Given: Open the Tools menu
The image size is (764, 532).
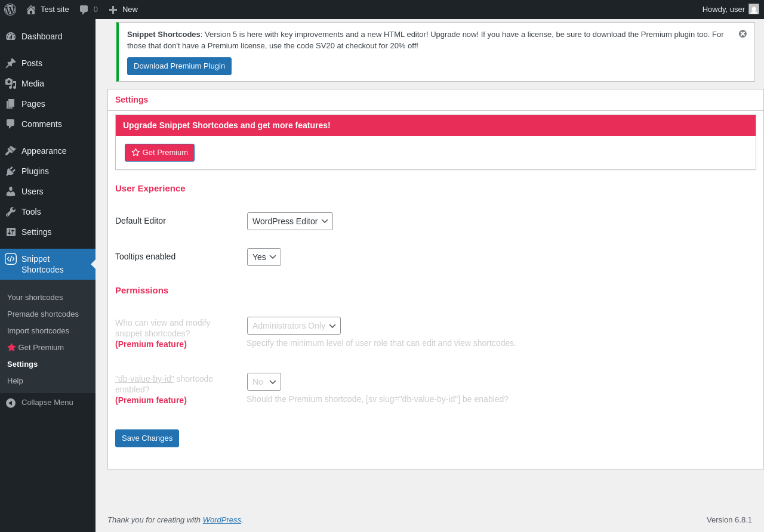Looking at the screenshot, I should coord(48,212).
